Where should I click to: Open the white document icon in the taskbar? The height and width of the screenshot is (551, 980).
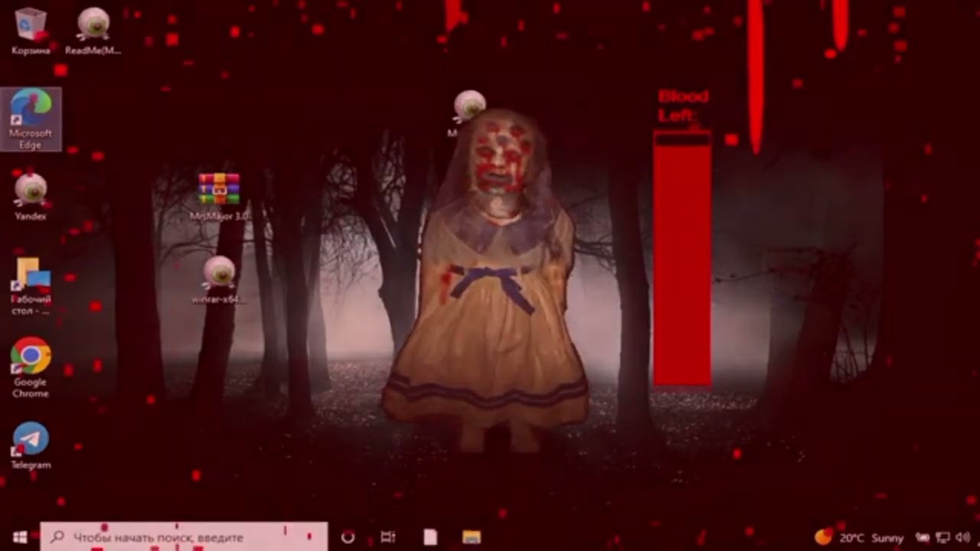(430, 537)
